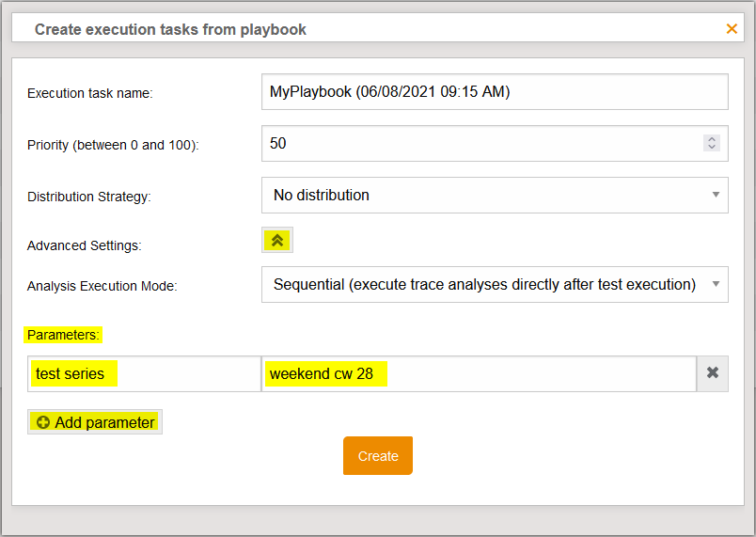Increase Priority with the up stepper arrow
The height and width of the screenshot is (537, 756).
click(x=712, y=139)
